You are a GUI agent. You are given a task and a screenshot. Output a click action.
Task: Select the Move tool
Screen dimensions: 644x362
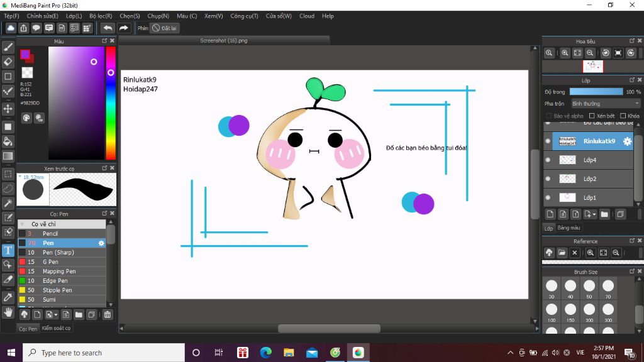coord(8,109)
